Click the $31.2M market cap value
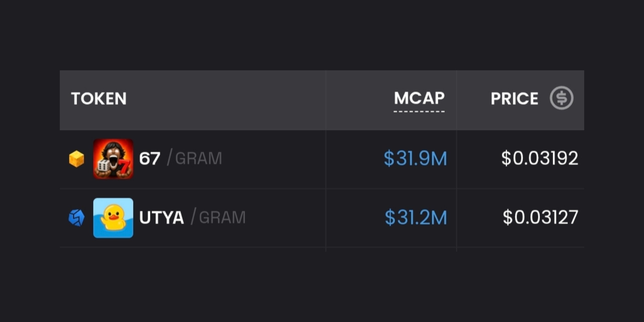 click(416, 218)
